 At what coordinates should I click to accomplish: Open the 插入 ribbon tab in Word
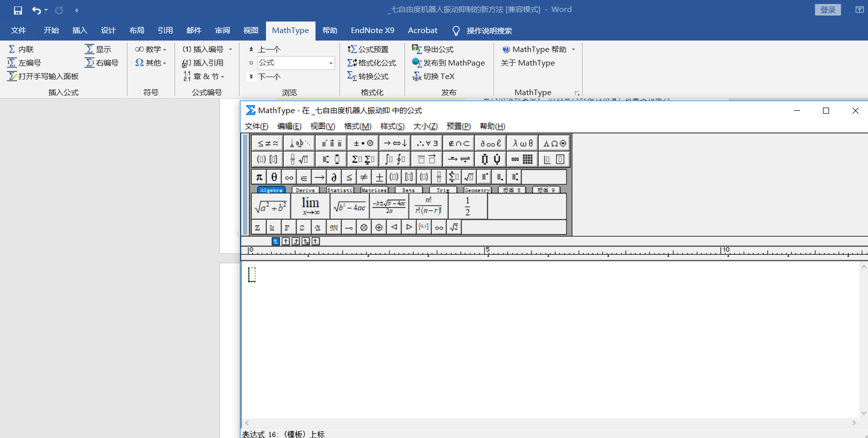tap(79, 31)
